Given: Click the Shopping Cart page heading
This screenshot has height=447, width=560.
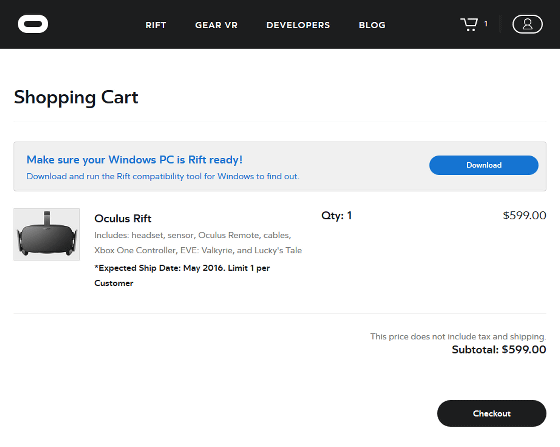Looking at the screenshot, I should pos(76,97).
